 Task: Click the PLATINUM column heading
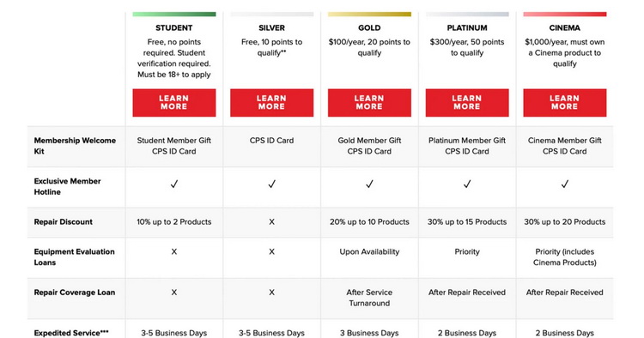click(x=467, y=28)
